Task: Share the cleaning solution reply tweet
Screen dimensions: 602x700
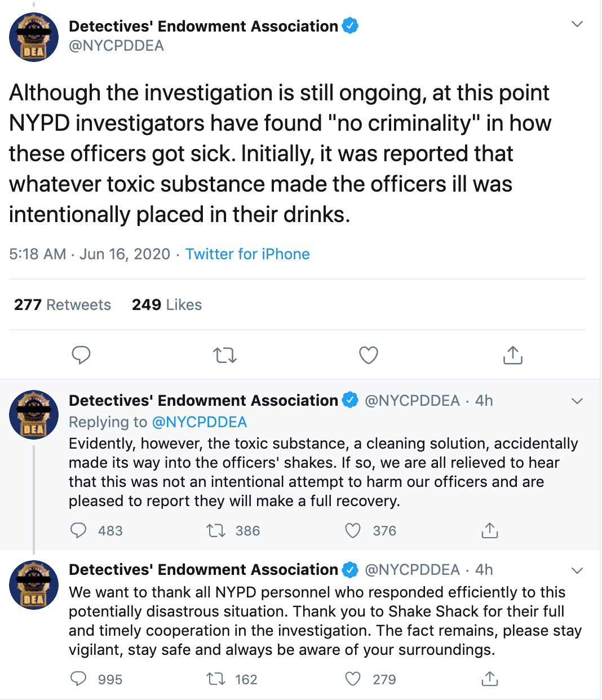Action: coord(490,530)
